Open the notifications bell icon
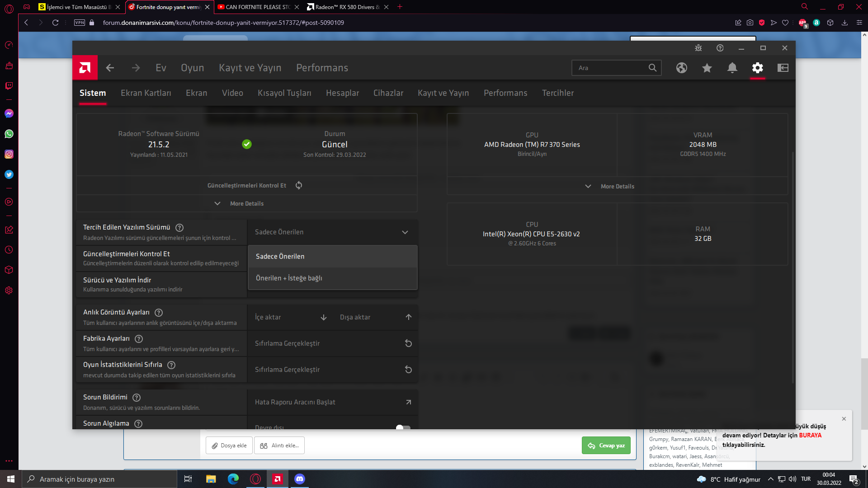The width and height of the screenshot is (868, 488). tap(732, 68)
